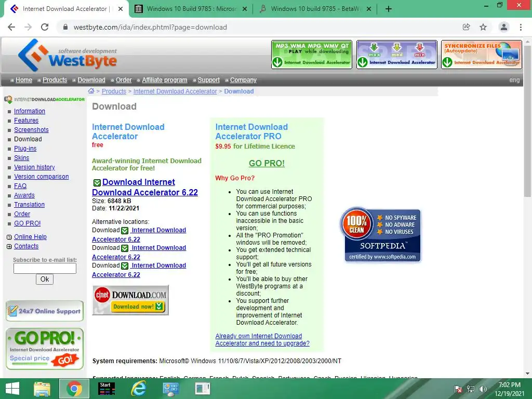The height and width of the screenshot is (399, 532).
Task: Open File Explorer from the taskbar
Action: click(x=42, y=389)
